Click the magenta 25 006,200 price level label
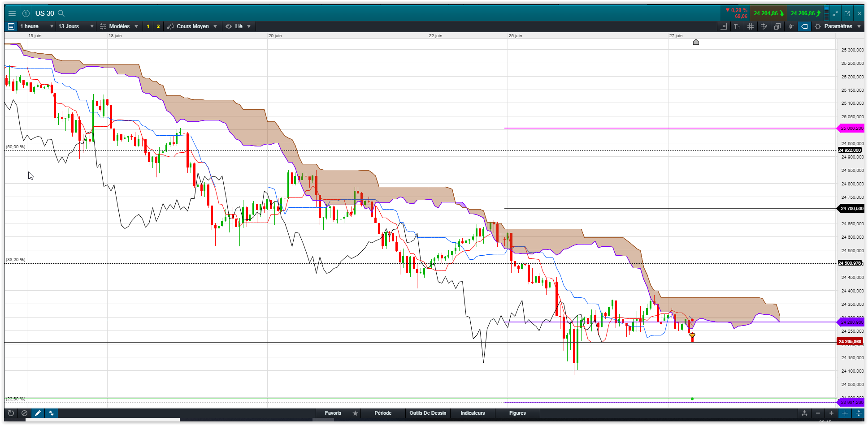868x425 pixels. (851, 129)
